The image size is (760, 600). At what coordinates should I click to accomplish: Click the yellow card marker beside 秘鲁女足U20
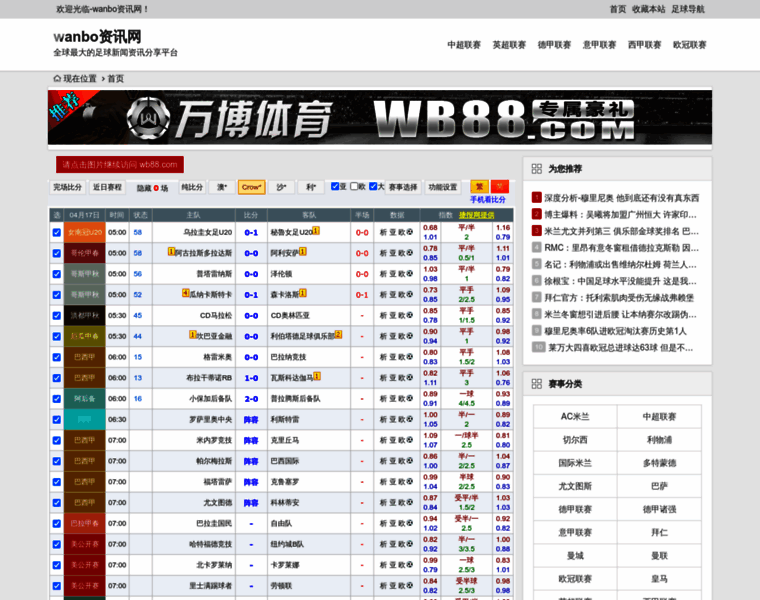pyautogui.click(x=316, y=231)
